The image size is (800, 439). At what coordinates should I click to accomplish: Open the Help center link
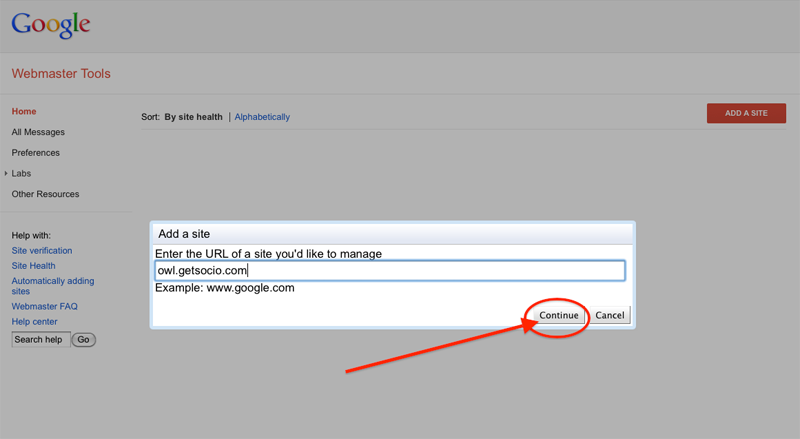(x=35, y=322)
